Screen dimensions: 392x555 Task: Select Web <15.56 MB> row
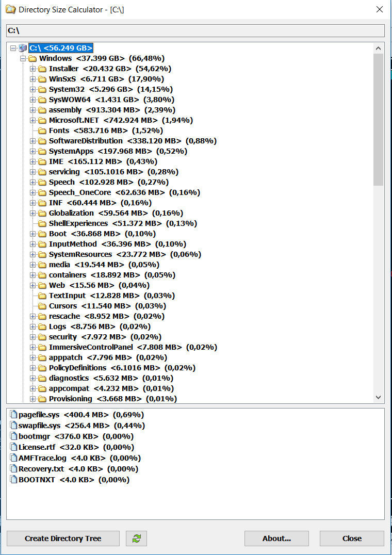point(99,285)
